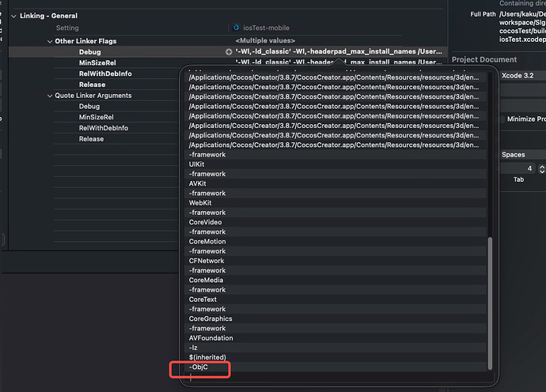Screen dimensions: 546x392
Task: Select the MinSizeRel row under Other Linker Flags
Action: click(x=97, y=62)
